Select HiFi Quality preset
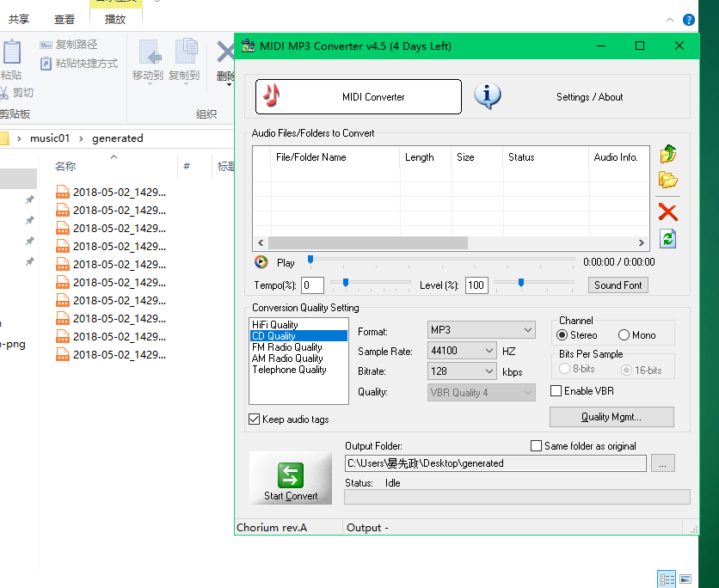Image resolution: width=719 pixels, height=588 pixels. pyautogui.click(x=275, y=324)
